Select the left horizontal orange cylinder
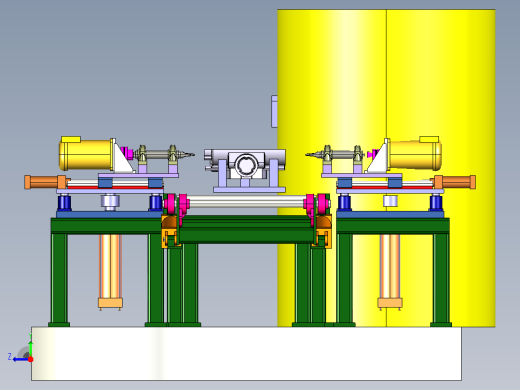The width and height of the screenshot is (520, 390). [45, 182]
